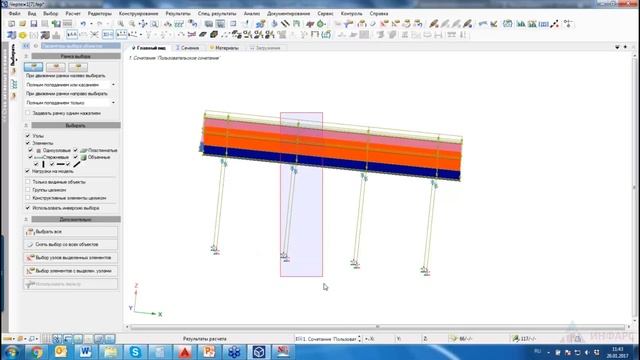640x360 pixels.
Task: Click Выбор элементов с выделен. узлами button
Action: (x=71, y=271)
